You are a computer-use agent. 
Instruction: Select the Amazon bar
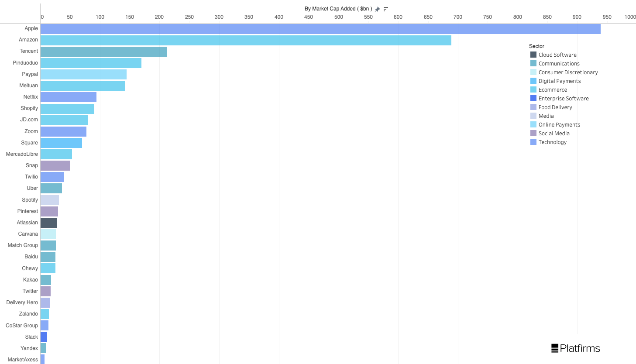[246, 40]
